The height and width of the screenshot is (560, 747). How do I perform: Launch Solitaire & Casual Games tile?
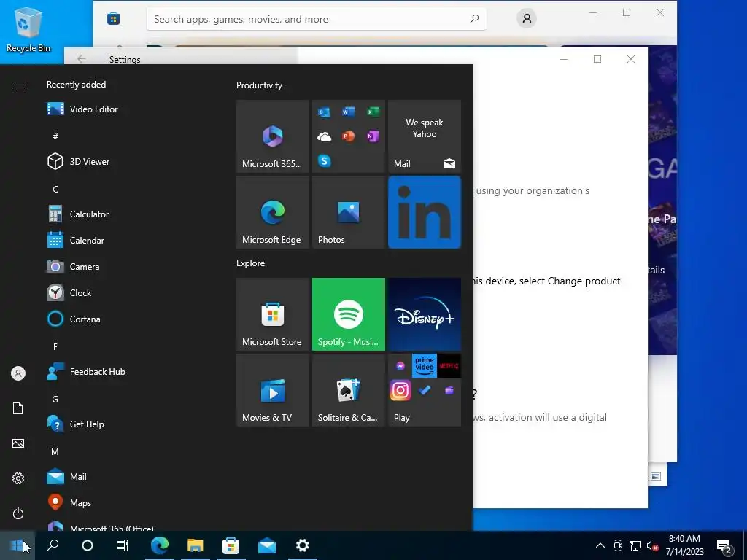pyautogui.click(x=348, y=390)
